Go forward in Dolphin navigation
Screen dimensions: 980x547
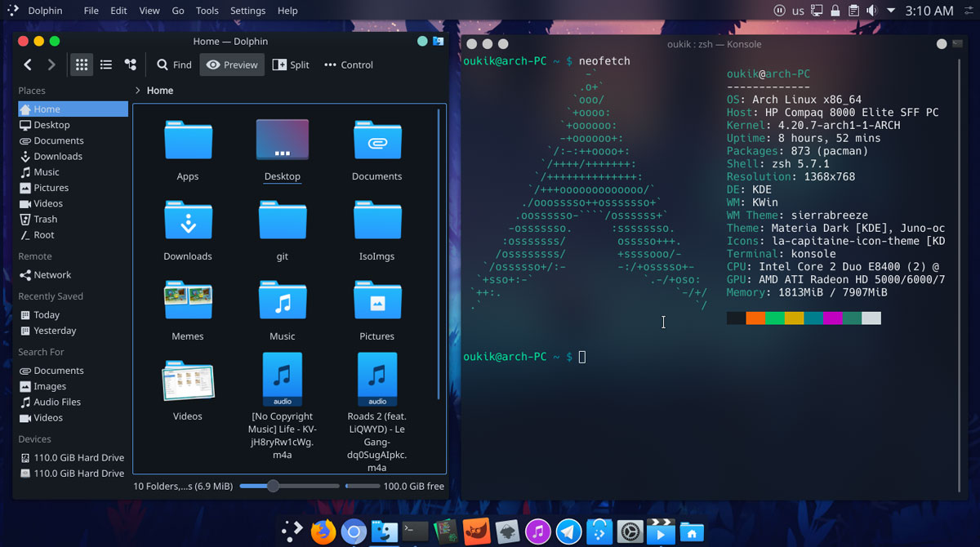(51, 64)
